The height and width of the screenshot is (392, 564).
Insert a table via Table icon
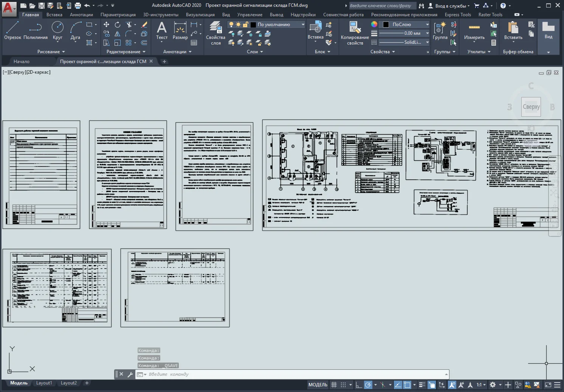(x=194, y=43)
